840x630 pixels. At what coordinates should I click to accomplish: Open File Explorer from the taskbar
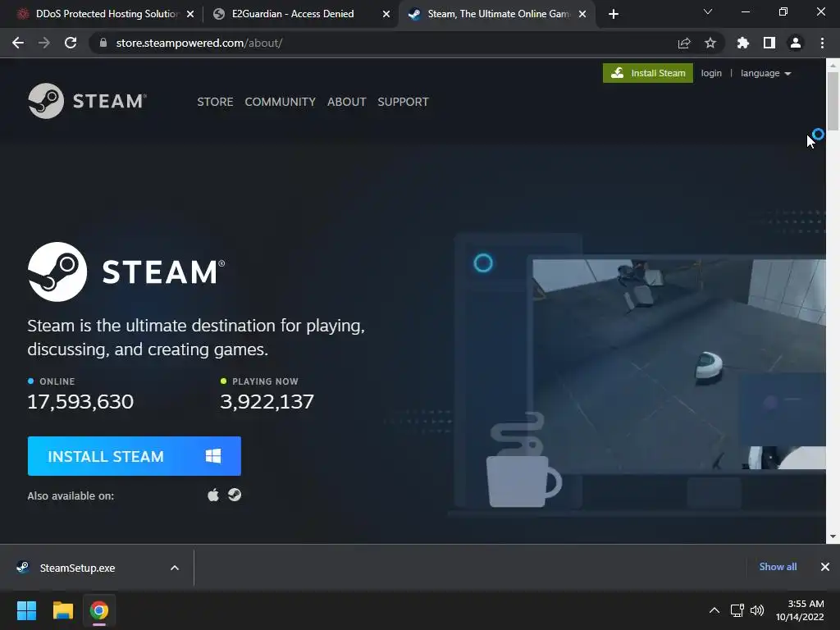coord(62,610)
